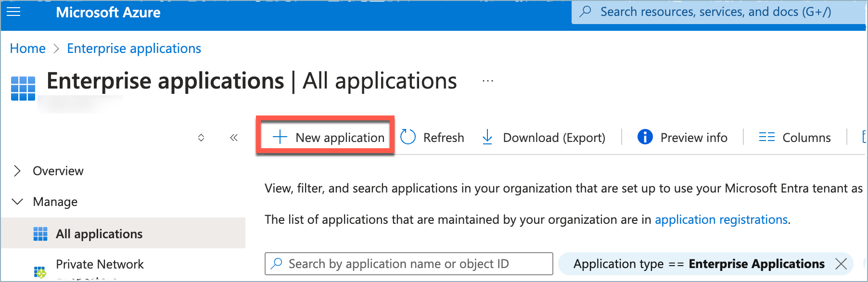Viewport: 868px width, 282px height.
Task: Go to Home breadcrumb
Action: [28, 49]
